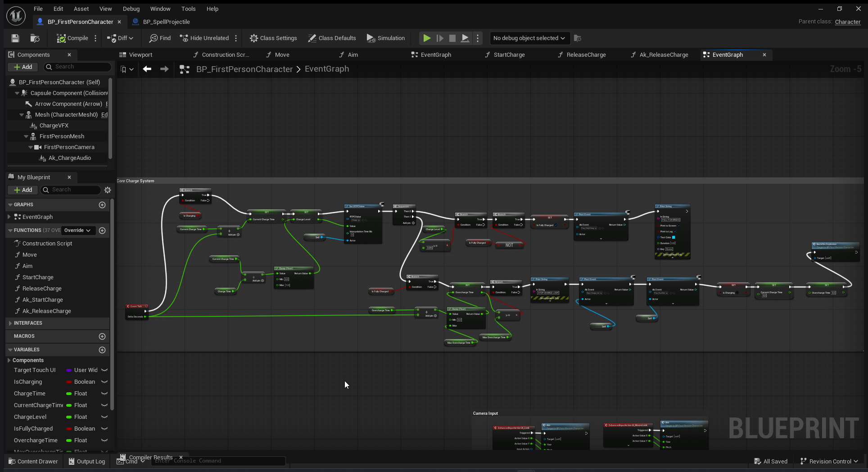This screenshot has width=868, height=472.
Task: Start Simulation mode
Action: [386, 38]
